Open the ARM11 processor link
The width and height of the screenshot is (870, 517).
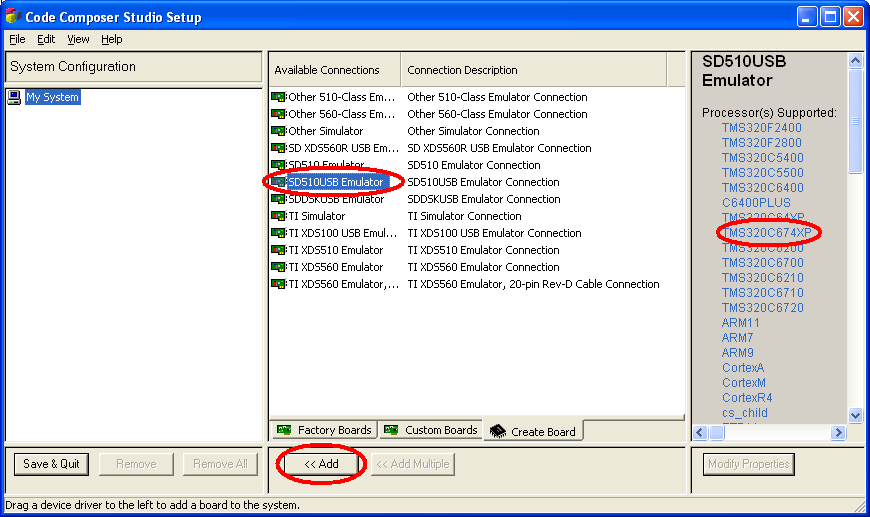tap(741, 322)
